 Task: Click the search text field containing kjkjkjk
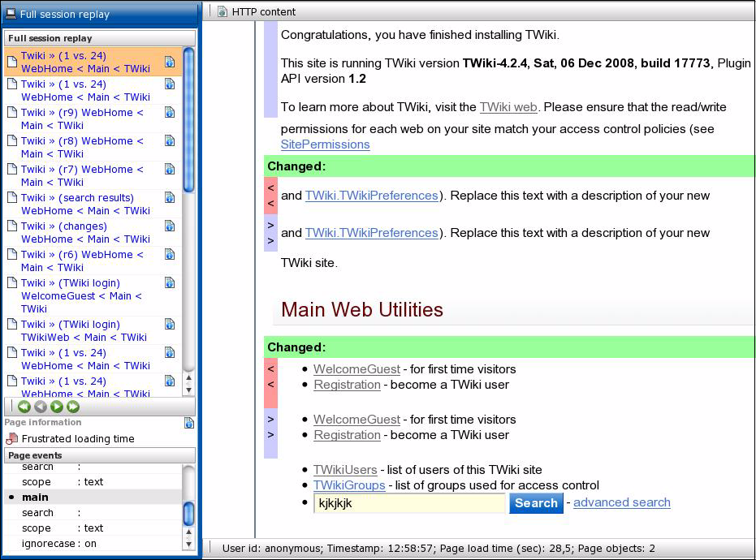409,503
